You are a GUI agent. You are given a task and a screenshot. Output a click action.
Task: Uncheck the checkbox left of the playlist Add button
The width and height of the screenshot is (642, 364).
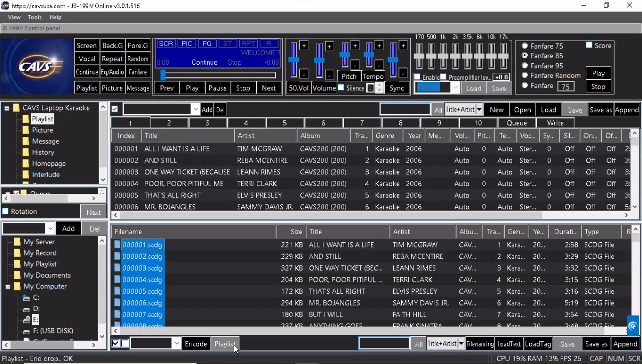tap(115, 109)
